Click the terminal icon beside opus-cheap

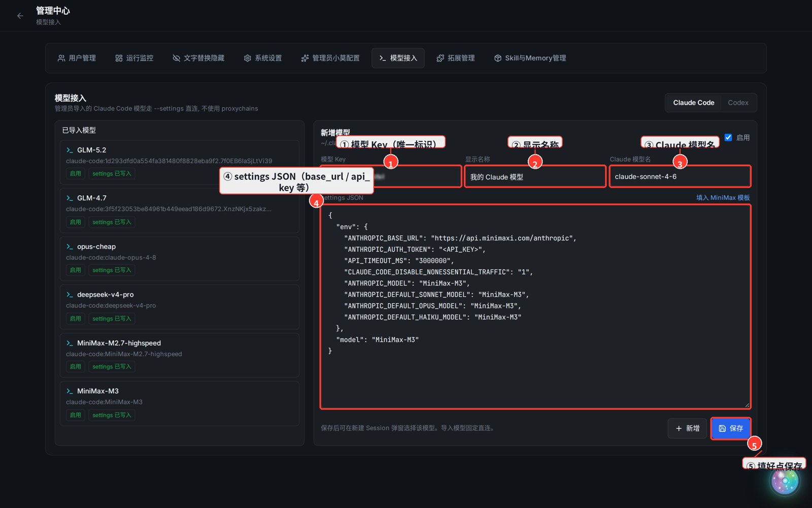[70, 246]
